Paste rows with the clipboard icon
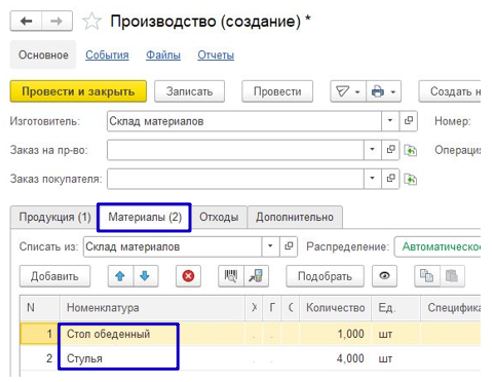Viewport: 492px width, 382px height. click(x=452, y=276)
